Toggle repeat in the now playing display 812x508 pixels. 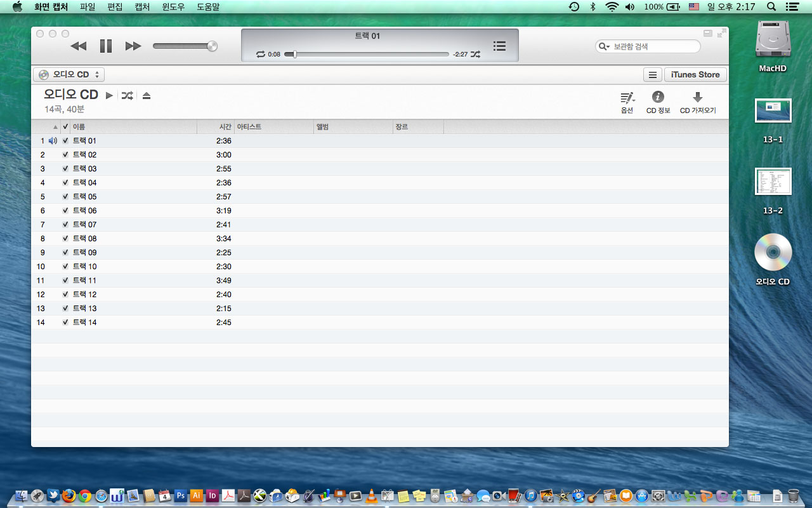point(260,55)
